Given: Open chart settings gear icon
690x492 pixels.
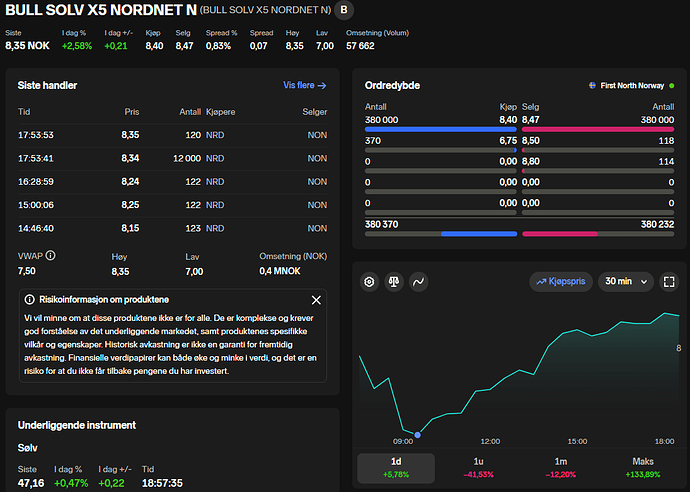Looking at the screenshot, I should [x=369, y=282].
